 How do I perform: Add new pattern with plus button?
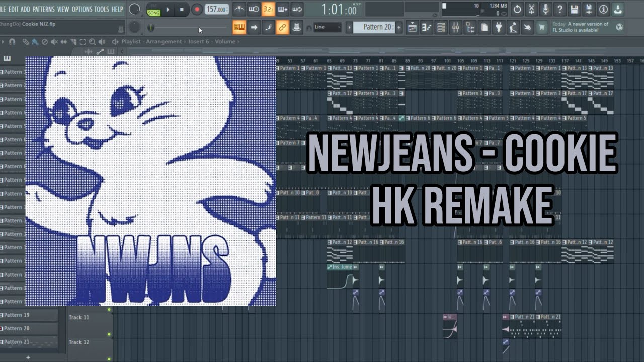click(x=399, y=27)
